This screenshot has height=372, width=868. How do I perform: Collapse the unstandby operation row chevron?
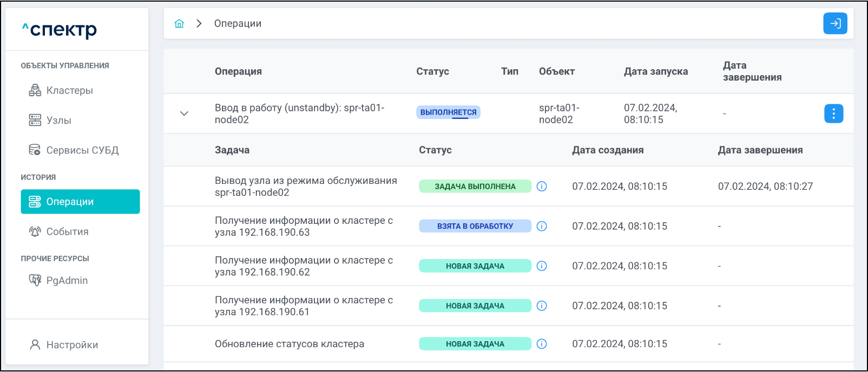(184, 114)
